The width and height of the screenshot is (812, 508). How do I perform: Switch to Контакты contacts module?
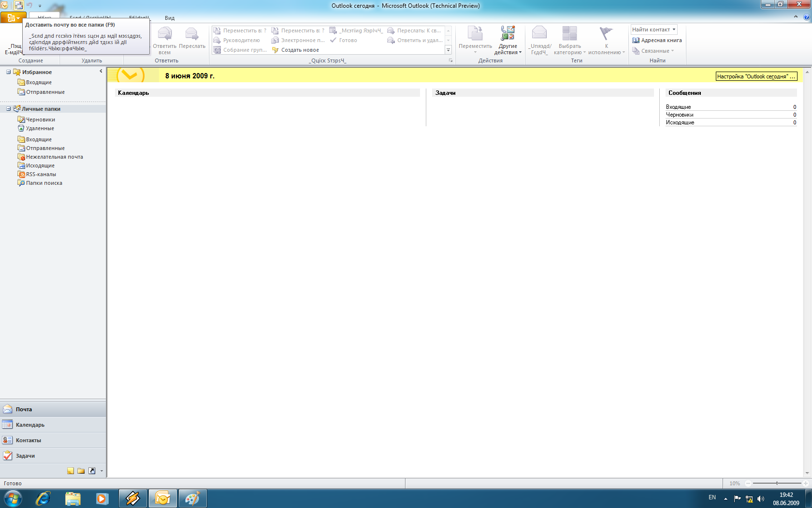pos(53,440)
